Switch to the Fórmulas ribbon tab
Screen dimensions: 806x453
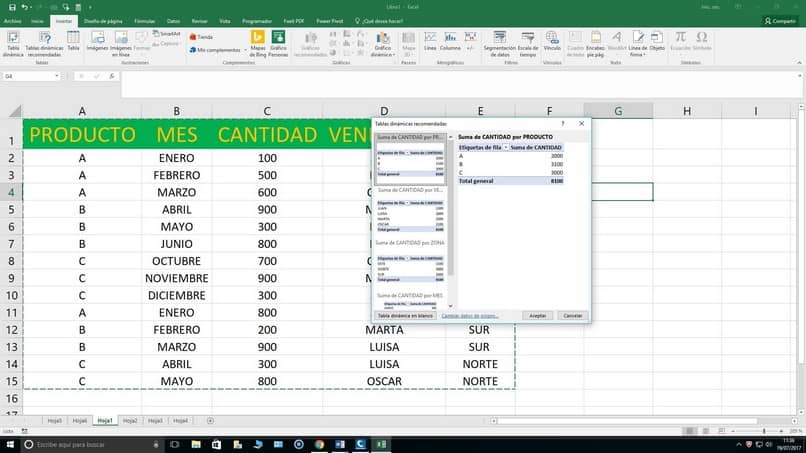144,21
